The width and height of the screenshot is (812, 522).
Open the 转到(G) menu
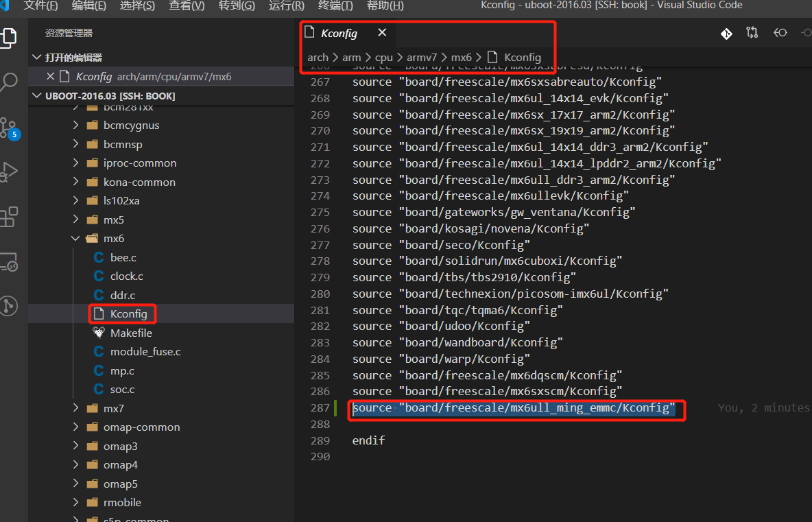(x=237, y=5)
